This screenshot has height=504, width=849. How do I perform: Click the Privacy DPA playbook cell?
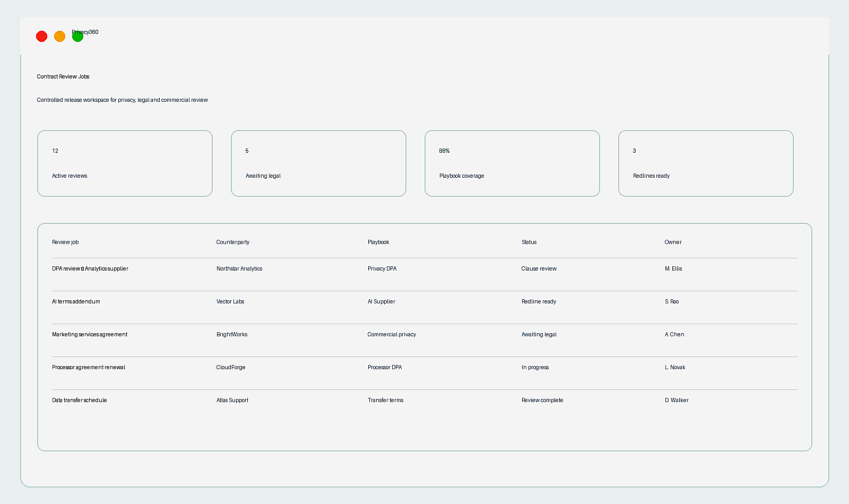(x=382, y=268)
